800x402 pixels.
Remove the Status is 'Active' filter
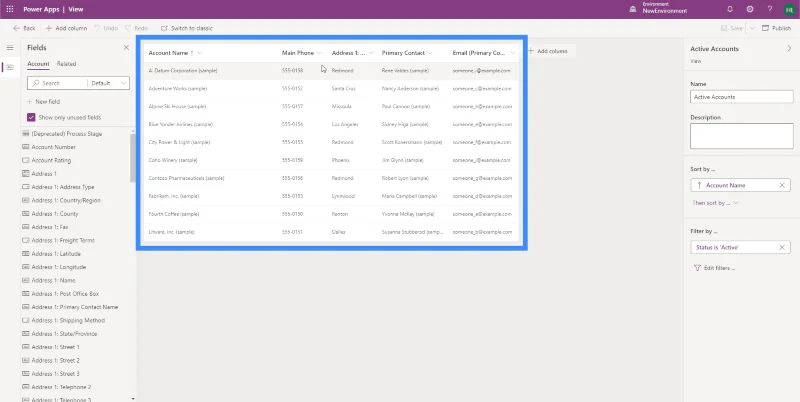(x=782, y=247)
